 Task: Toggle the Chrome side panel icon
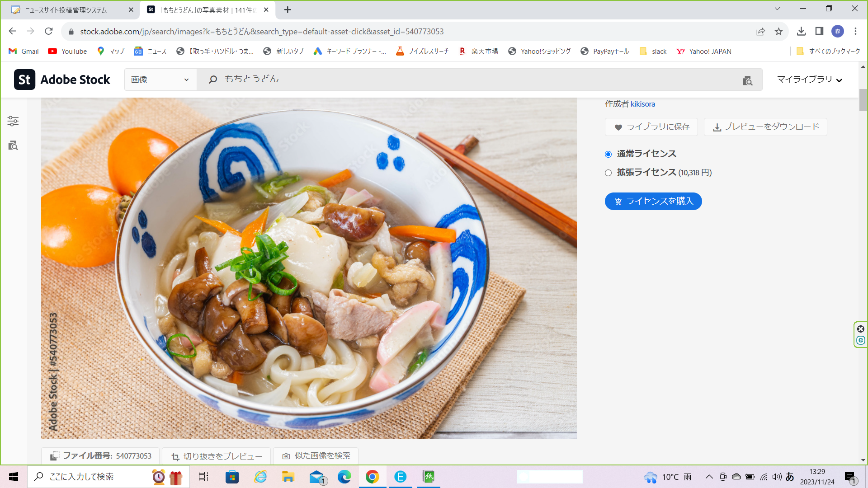819,31
